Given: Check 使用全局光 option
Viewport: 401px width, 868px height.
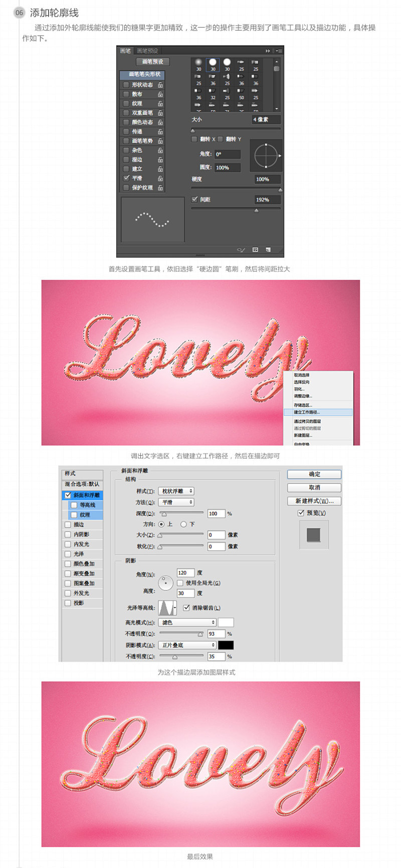Looking at the screenshot, I should point(180,583).
